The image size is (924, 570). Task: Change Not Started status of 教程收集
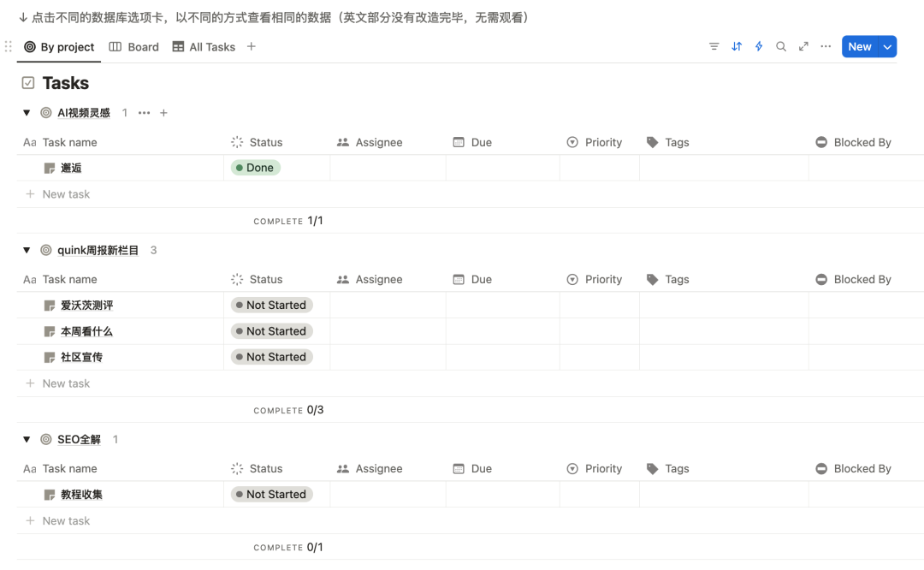[x=272, y=495]
